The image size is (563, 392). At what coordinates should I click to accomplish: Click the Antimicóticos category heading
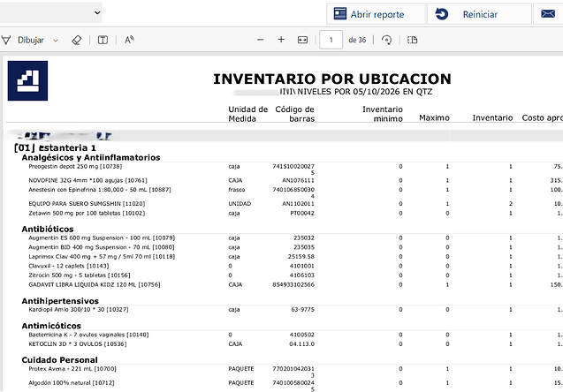(51, 326)
